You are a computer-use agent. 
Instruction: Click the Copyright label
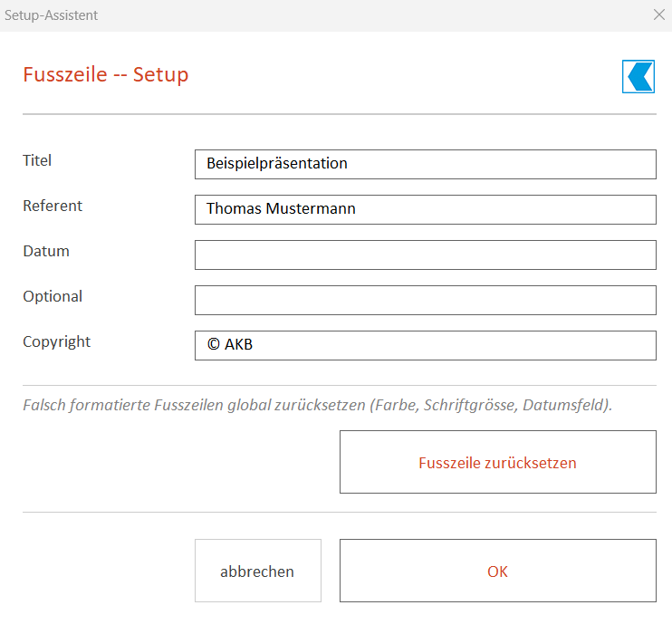[56, 342]
